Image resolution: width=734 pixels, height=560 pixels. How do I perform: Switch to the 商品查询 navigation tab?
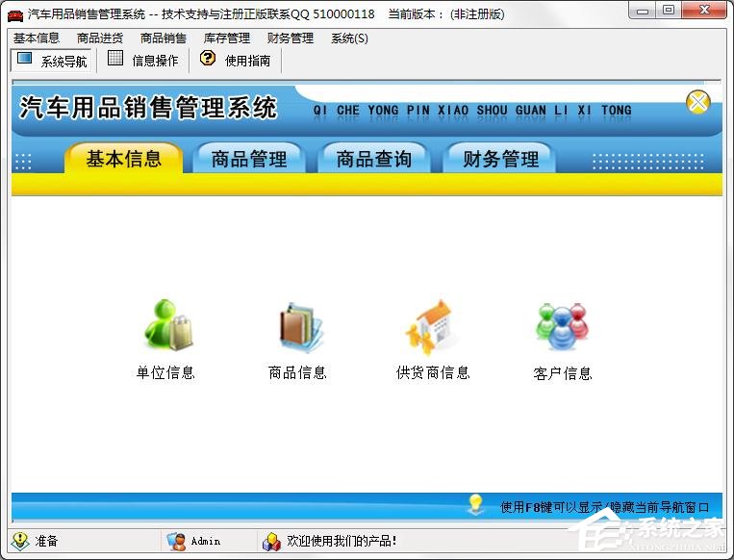coord(373,158)
